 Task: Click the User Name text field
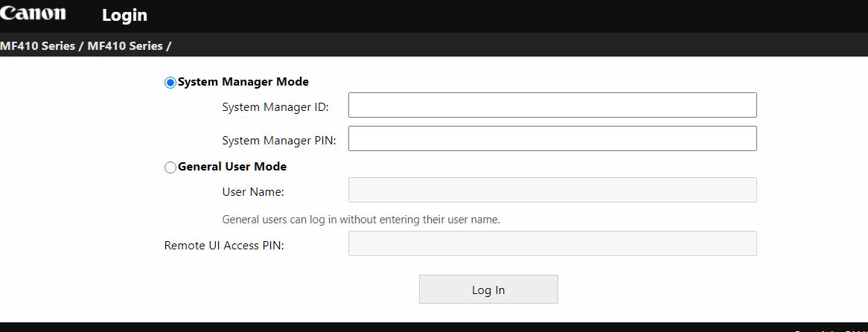click(x=552, y=190)
